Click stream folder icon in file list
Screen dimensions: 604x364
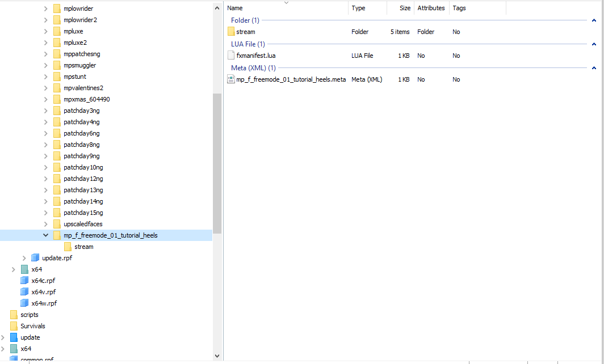231,32
